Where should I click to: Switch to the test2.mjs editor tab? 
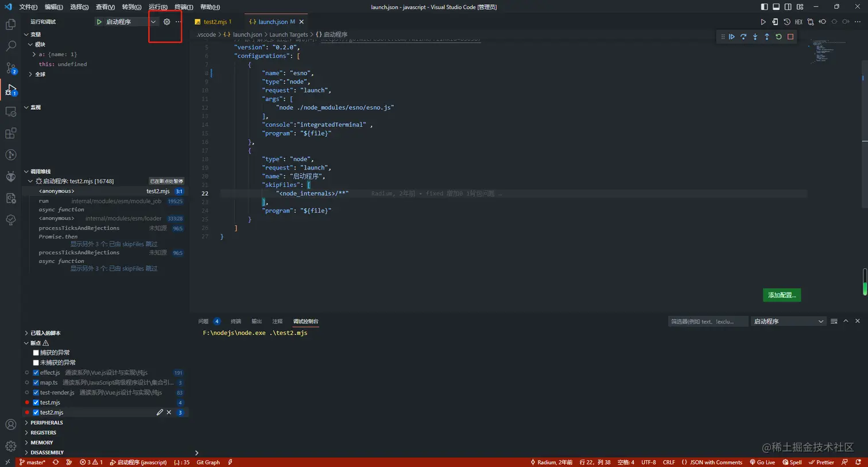pos(215,22)
